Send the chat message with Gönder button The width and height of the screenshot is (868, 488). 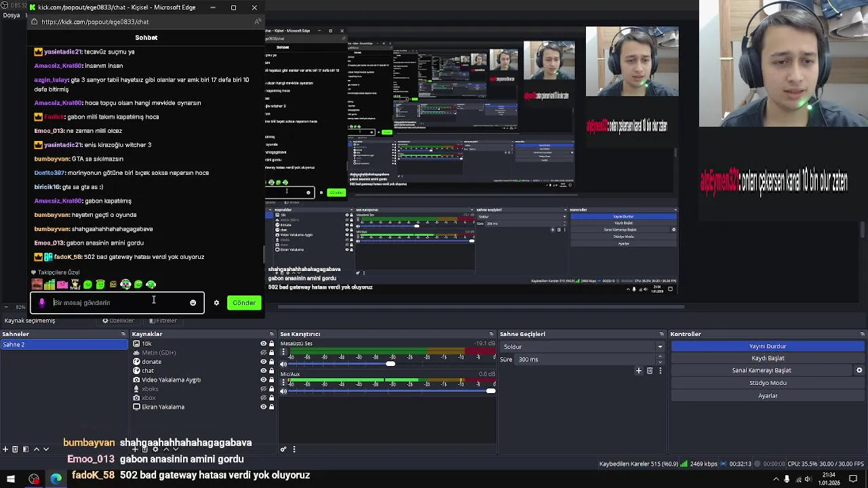pyautogui.click(x=244, y=303)
